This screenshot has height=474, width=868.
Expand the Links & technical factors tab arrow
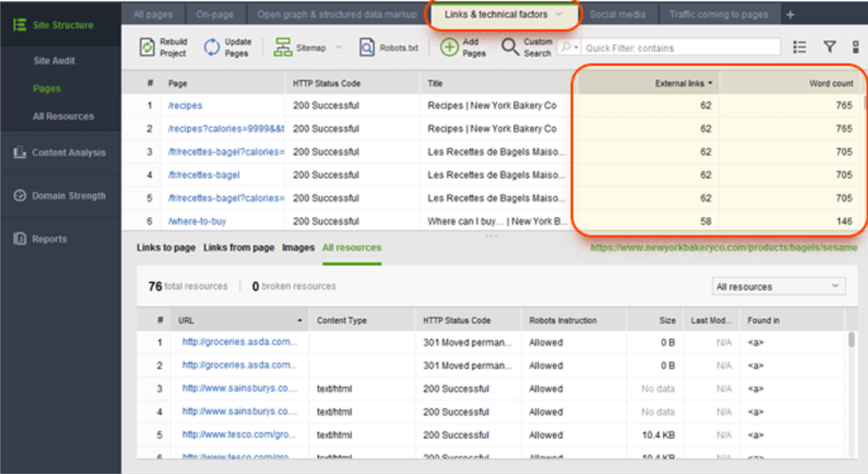[559, 15]
